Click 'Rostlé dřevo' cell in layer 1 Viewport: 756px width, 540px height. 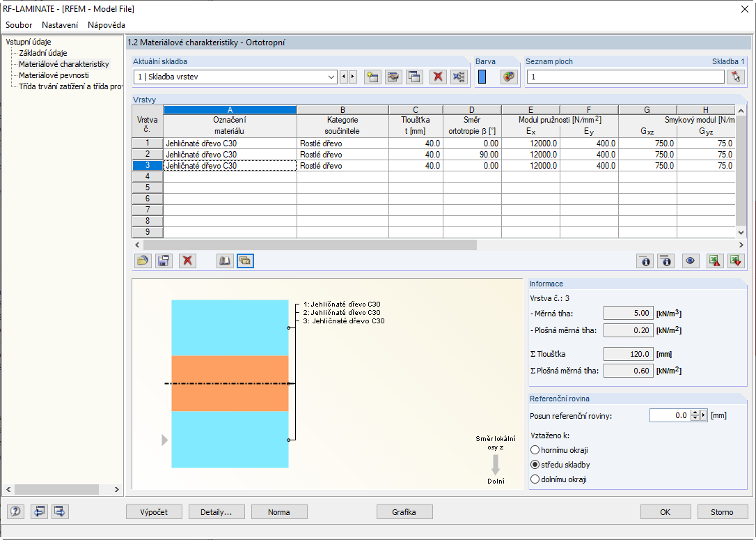(342, 144)
